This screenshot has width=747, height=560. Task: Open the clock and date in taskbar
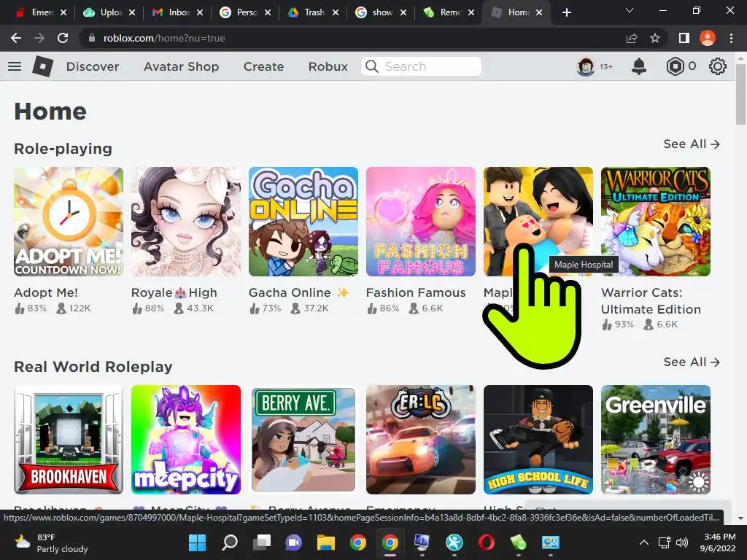(719, 542)
